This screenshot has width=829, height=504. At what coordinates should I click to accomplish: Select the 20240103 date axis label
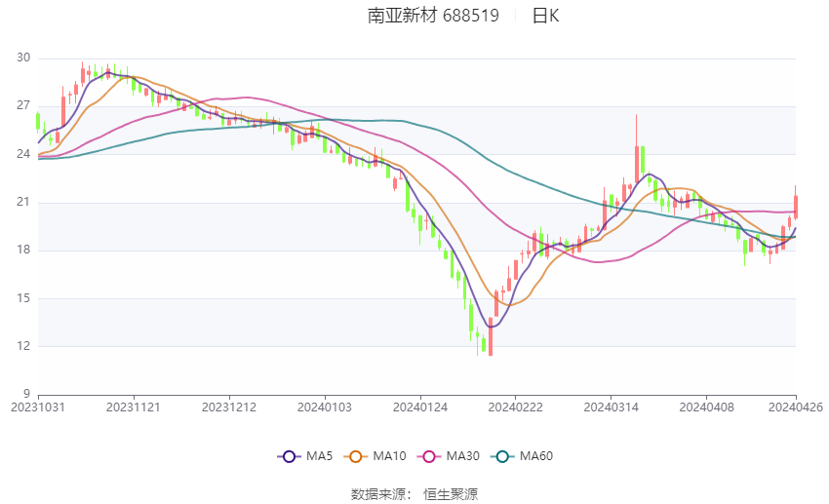325,407
